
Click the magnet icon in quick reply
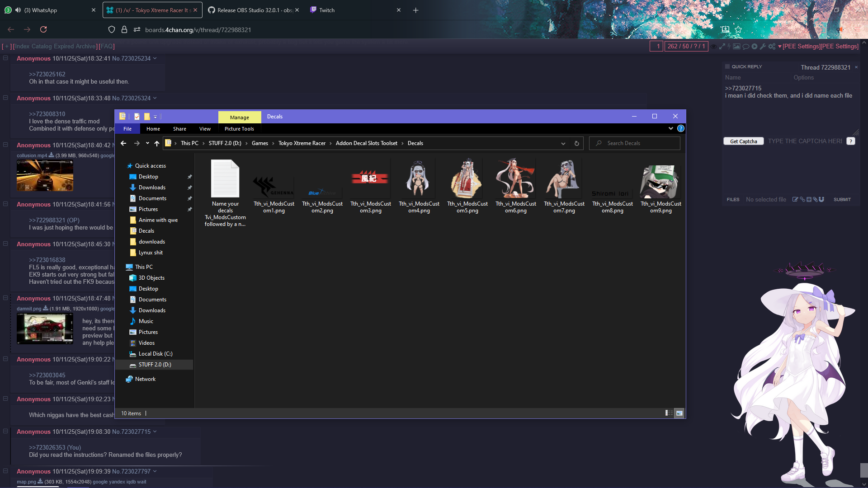(x=821, y=199)
